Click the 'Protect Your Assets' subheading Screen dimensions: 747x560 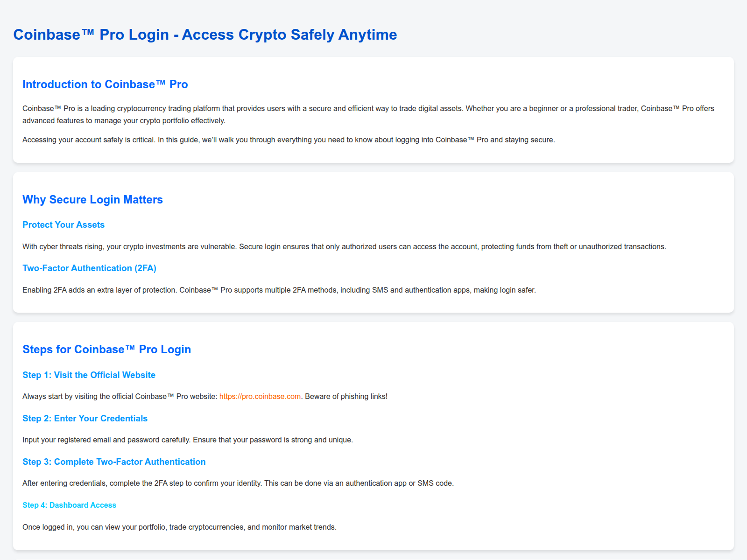click(63, 225)
